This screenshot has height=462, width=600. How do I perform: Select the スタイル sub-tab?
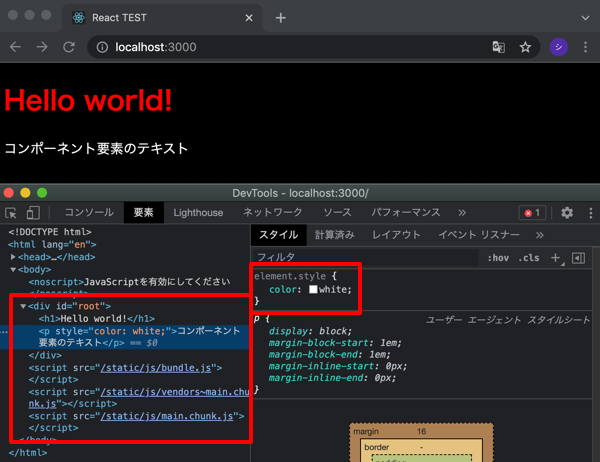pyautogui.click(x=279, y=235)
